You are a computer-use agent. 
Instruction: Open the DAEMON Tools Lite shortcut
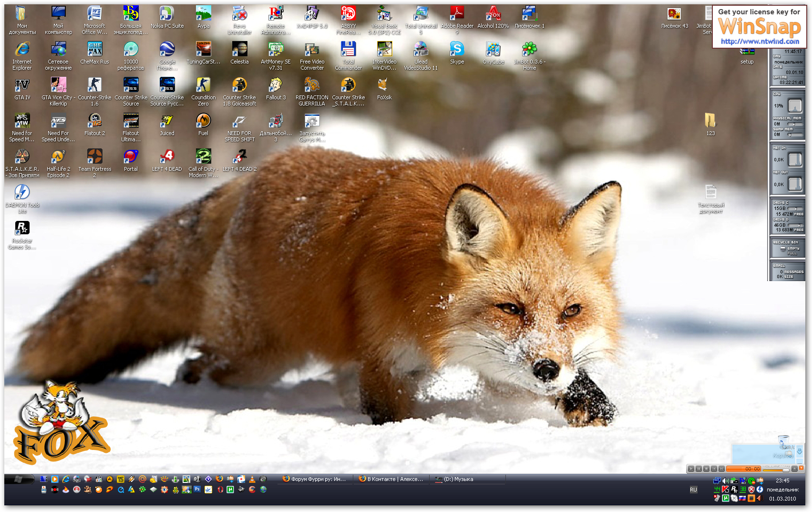pos(22,192)
